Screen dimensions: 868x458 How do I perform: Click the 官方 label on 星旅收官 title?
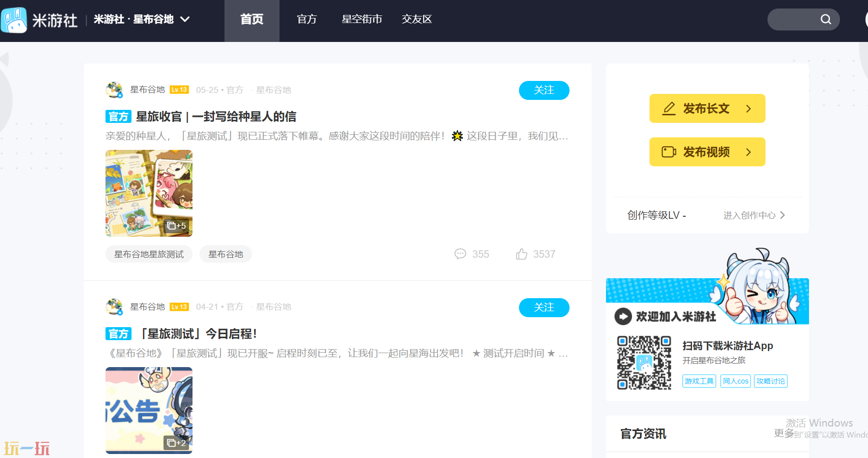click(118, 117)
